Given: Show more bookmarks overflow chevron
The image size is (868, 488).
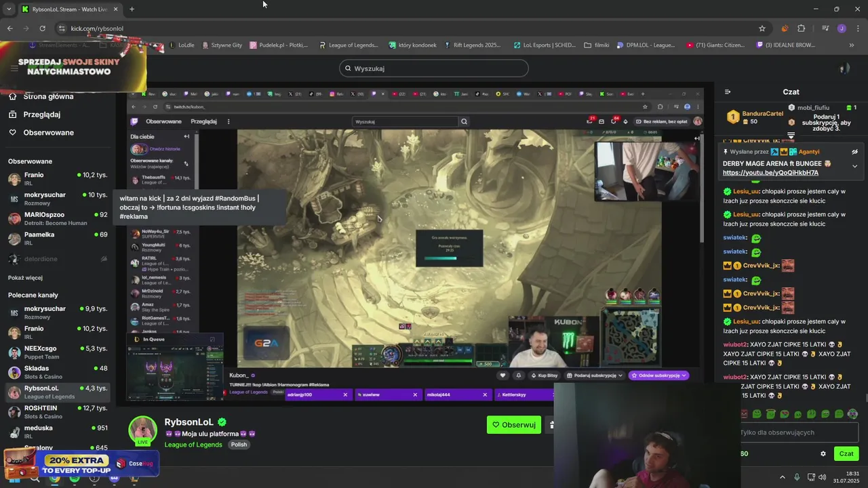Looking at the screenshot, I should (852, 45).
